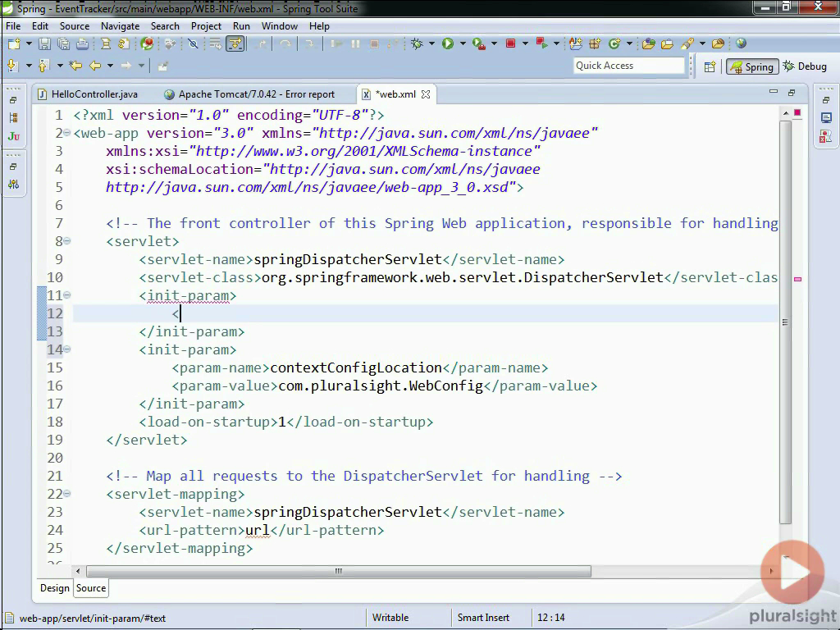
Task: Toggle the highlighted toolbar toggle button
Action: coord(235,44)
